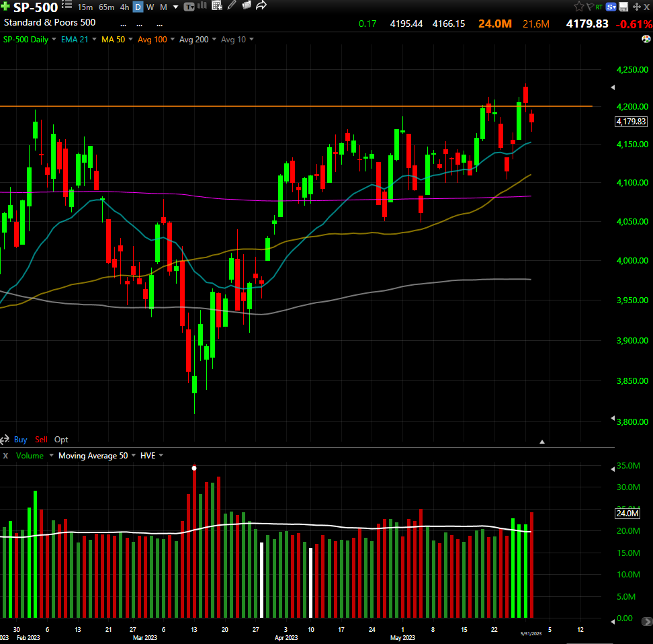Select the M monthly timeframe

pos(163,7)
